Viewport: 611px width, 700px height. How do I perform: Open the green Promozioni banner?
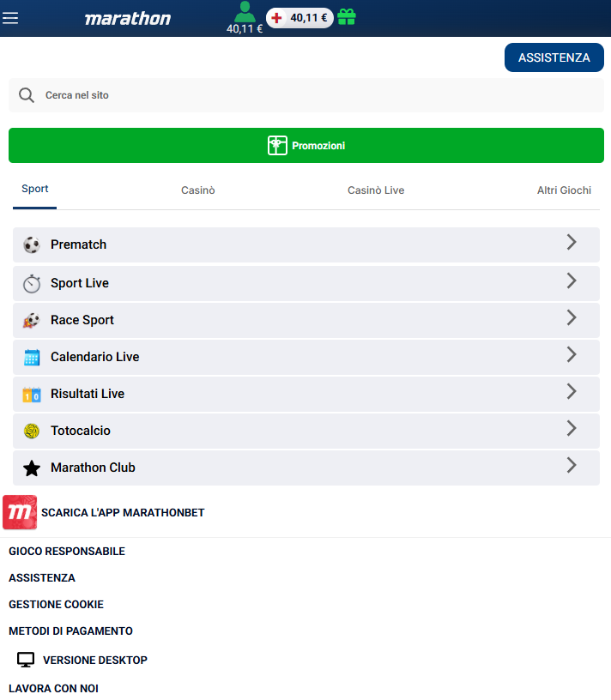coord(306,146)
